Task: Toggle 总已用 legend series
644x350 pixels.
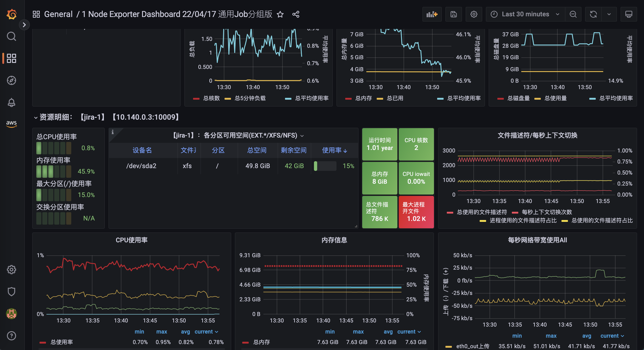Action: point(395,98)
